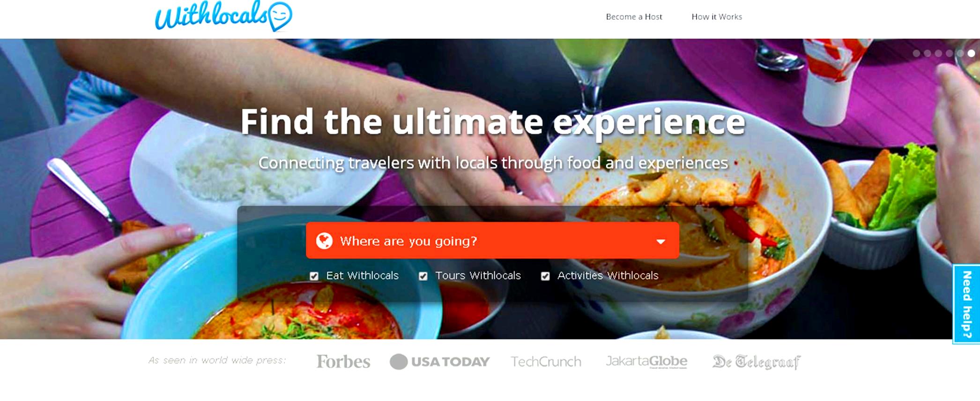
Task: Uncheck the Eat Withlocals checkbox
Action: tap(314, 276)
